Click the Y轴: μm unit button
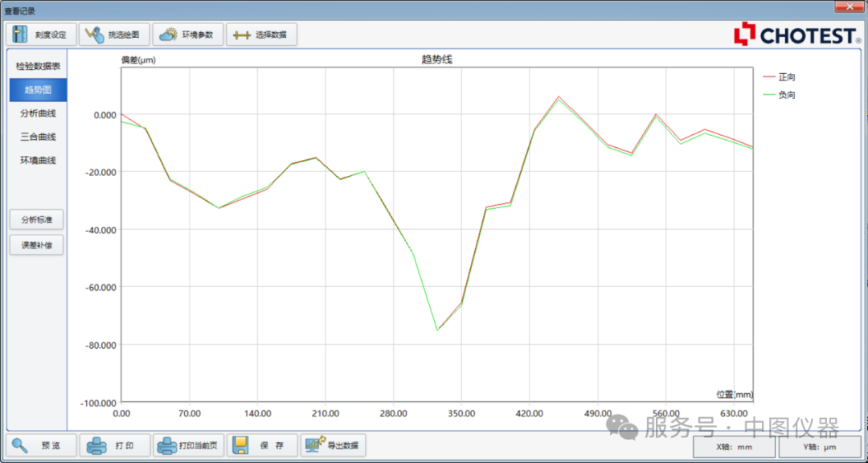The width and height of the screenshot is (868, 463). point(819,447)
